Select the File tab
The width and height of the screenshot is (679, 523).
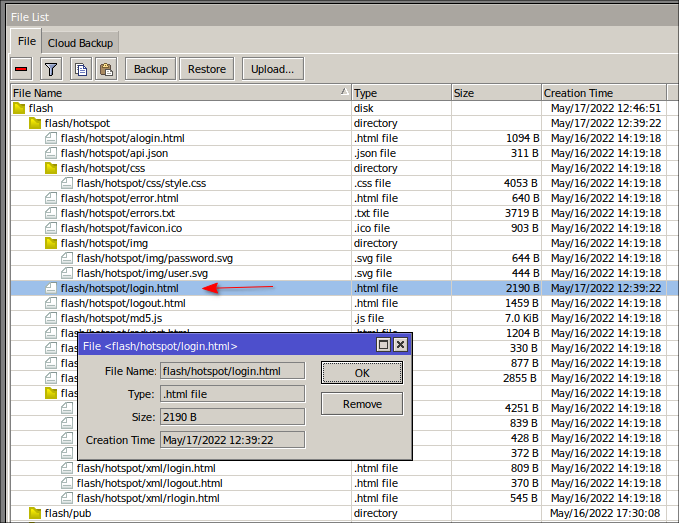pos(27,41)
